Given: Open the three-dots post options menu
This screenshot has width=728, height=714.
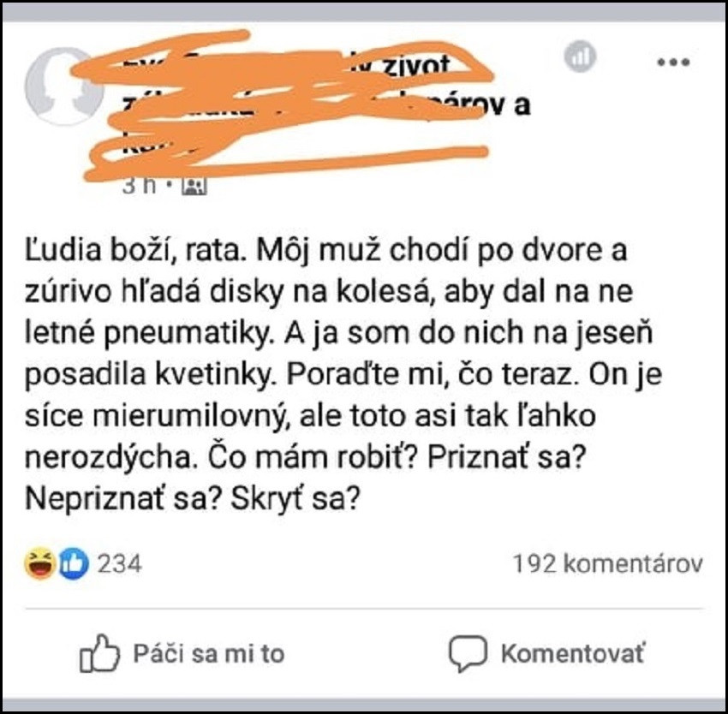Looking at the screenshot, I should coord(673,62).
